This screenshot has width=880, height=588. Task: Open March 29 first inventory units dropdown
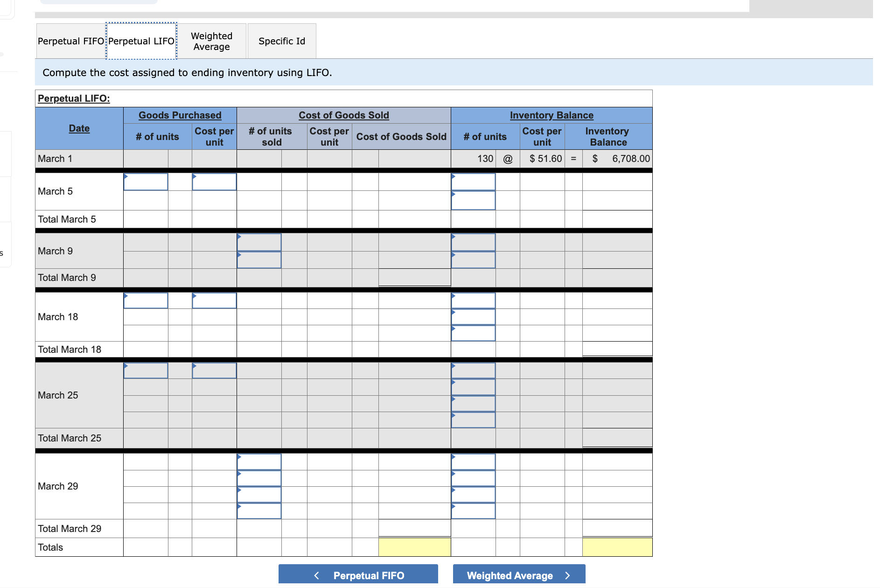473,462
